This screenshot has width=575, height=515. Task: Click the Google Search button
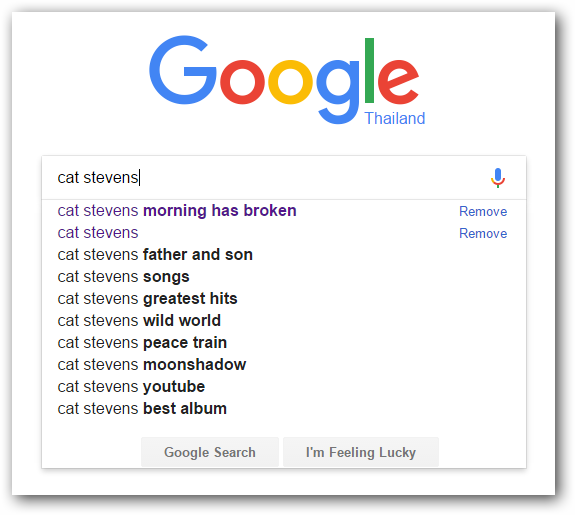[210, 452]
